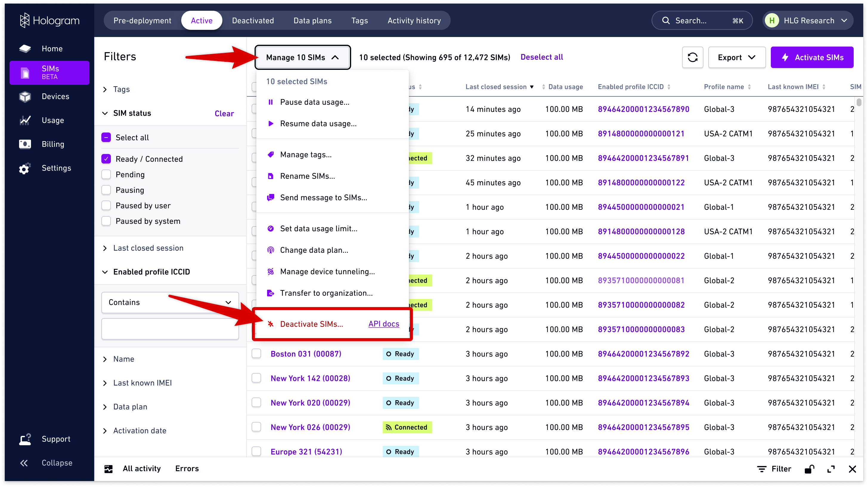The height and width of the screenshot is (487, 868).
Task: Switch to the Deactivated tab
Action: [253, 20]
